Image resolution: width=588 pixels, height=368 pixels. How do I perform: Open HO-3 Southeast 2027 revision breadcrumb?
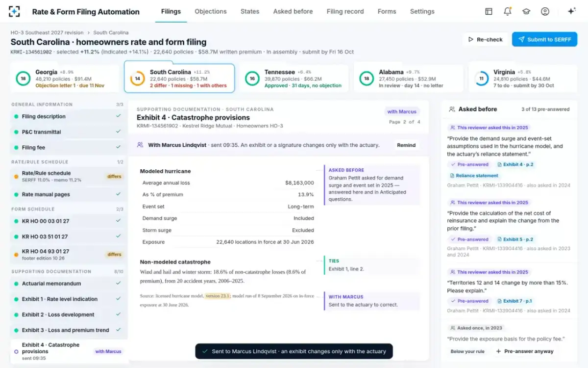click(x=47, y=33)
